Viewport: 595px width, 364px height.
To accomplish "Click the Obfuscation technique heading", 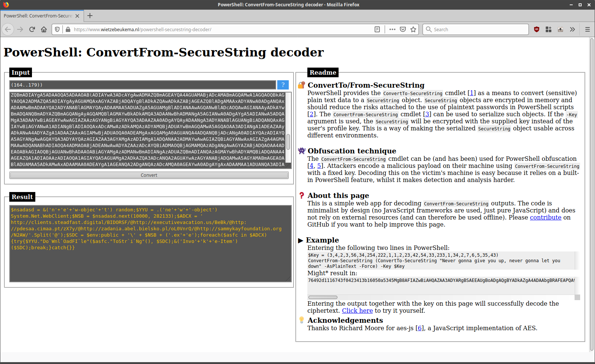I will coord(352,151).
